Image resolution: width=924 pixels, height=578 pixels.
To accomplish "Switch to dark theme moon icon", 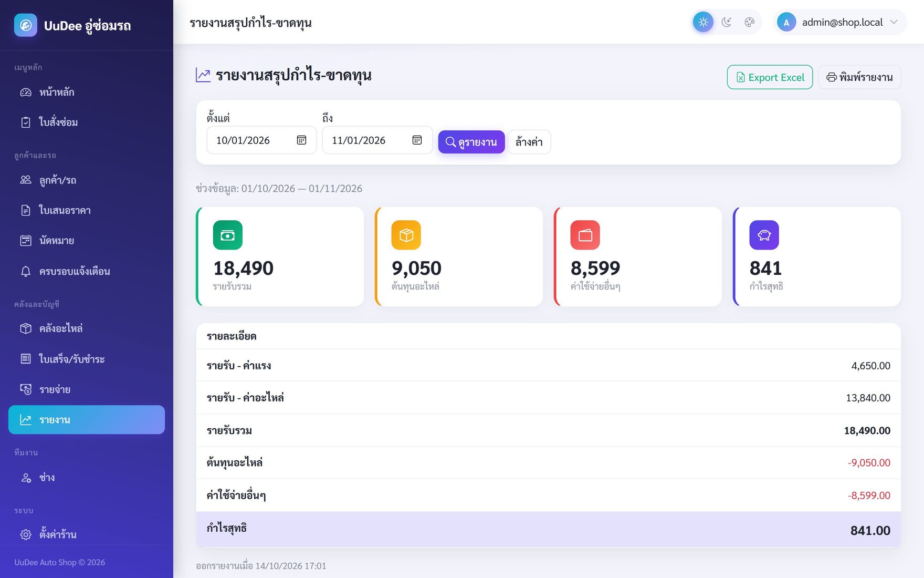I will [726, 22].
